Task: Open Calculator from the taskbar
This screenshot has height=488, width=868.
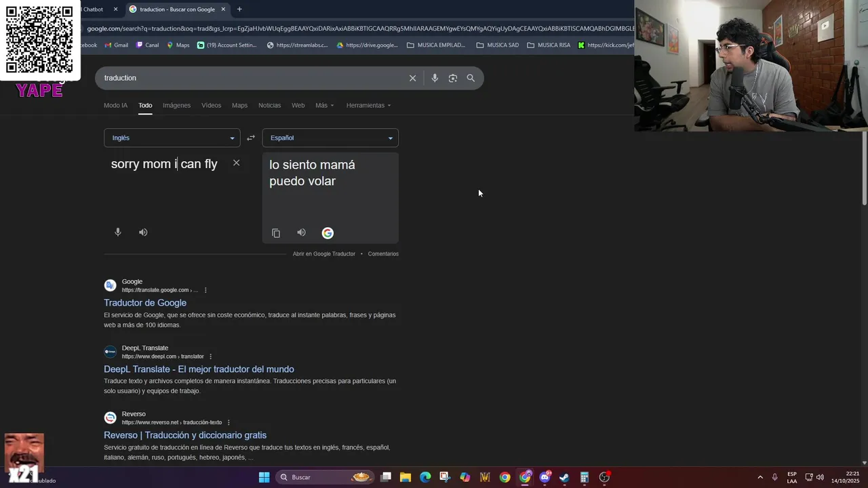Action: pos(584,477)
